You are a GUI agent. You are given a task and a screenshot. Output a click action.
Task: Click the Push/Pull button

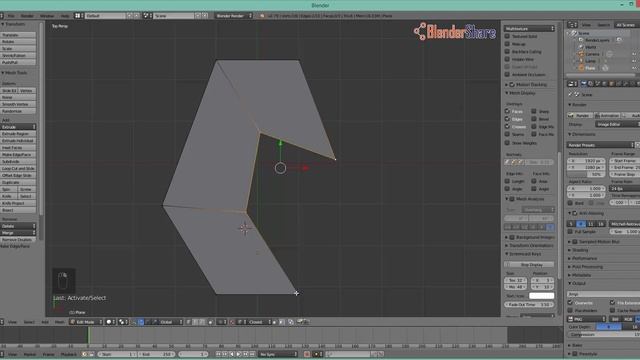18,62
